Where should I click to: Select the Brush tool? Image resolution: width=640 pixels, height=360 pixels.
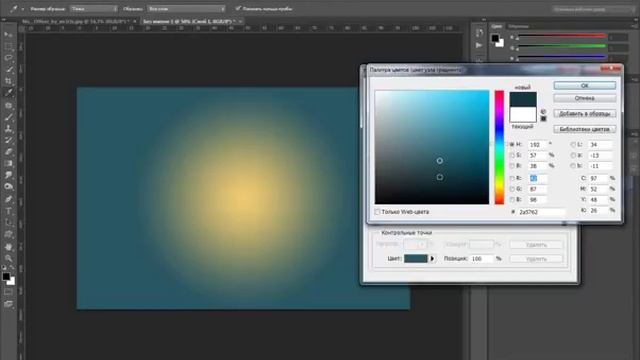coord(8,117)
